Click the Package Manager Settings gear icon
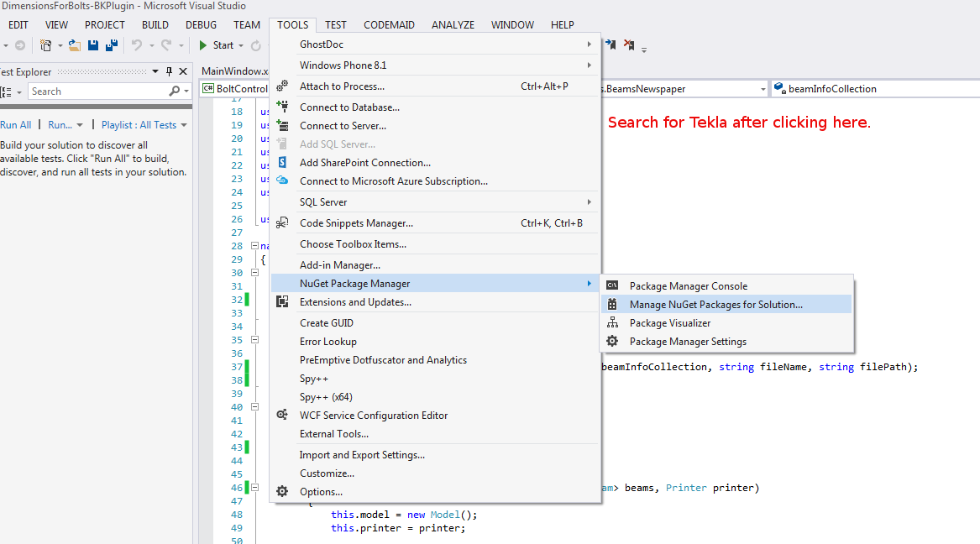Screen dimensions: 980x544 tap(612, 341)
